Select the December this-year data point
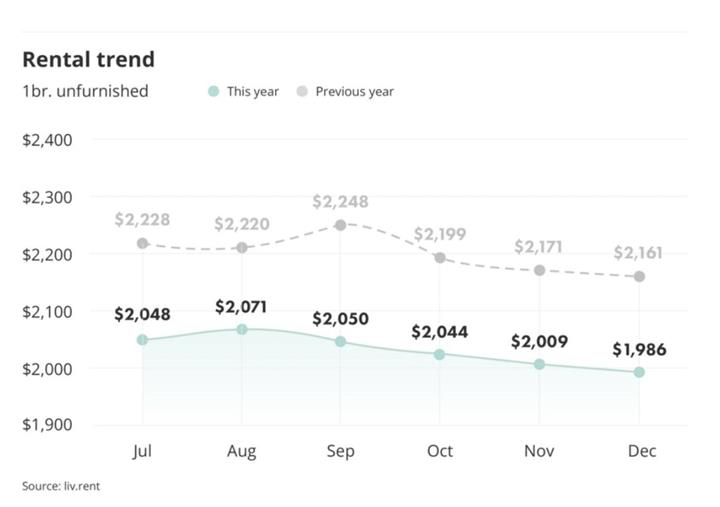 coord(639,372)
